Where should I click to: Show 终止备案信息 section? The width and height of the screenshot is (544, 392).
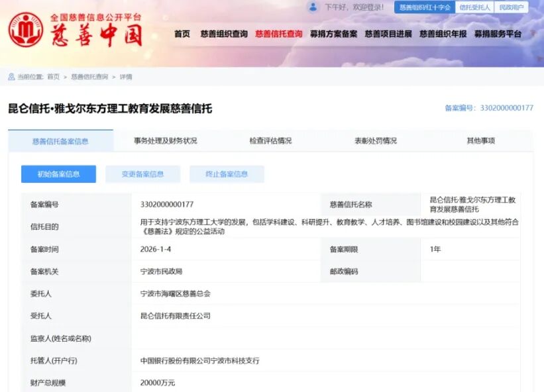click(227, 174)
